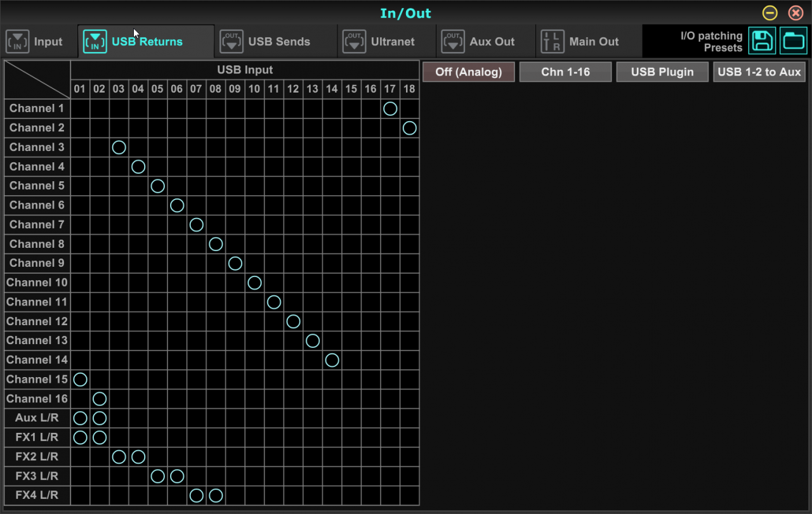Screen dimensions: 812x514
Task: Click the Channel 1 row label
Action: pos(37,108)
